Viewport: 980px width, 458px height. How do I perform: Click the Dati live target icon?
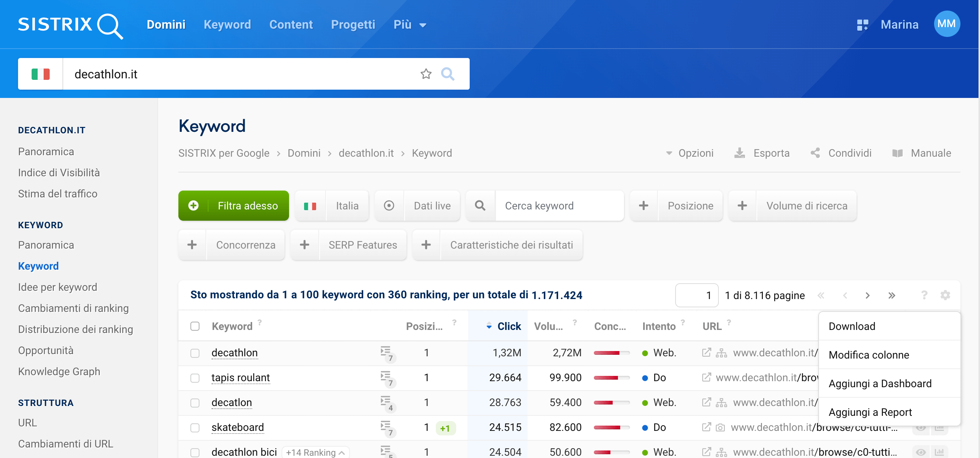click(389, 206)
